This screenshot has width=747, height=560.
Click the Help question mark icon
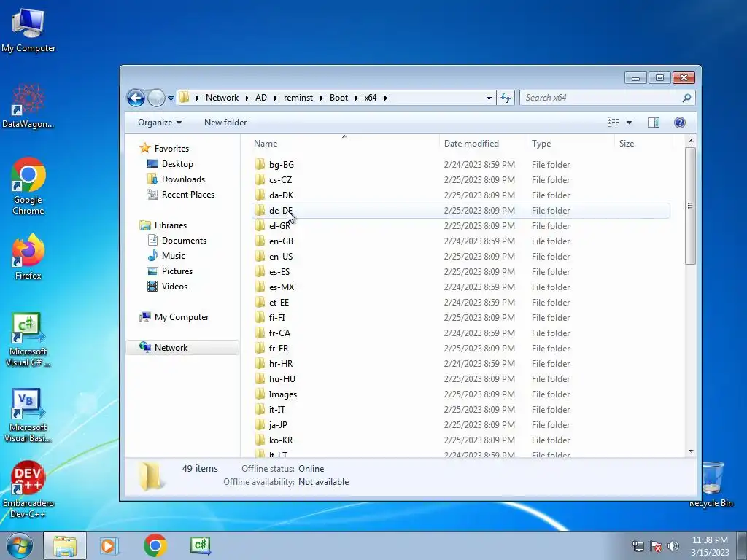pos(680,122)
